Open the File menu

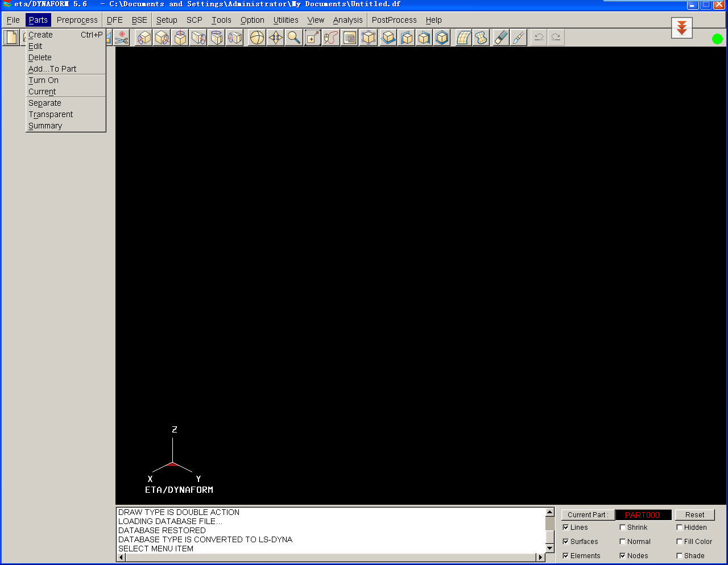[x=13, y=20]
